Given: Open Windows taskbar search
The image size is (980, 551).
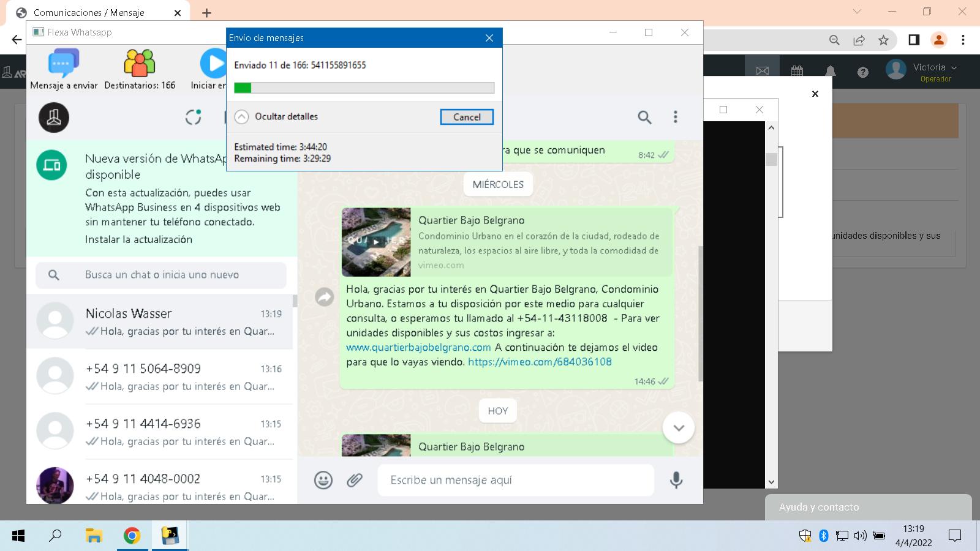Looking at the screenshot, I should click(55, 536).
